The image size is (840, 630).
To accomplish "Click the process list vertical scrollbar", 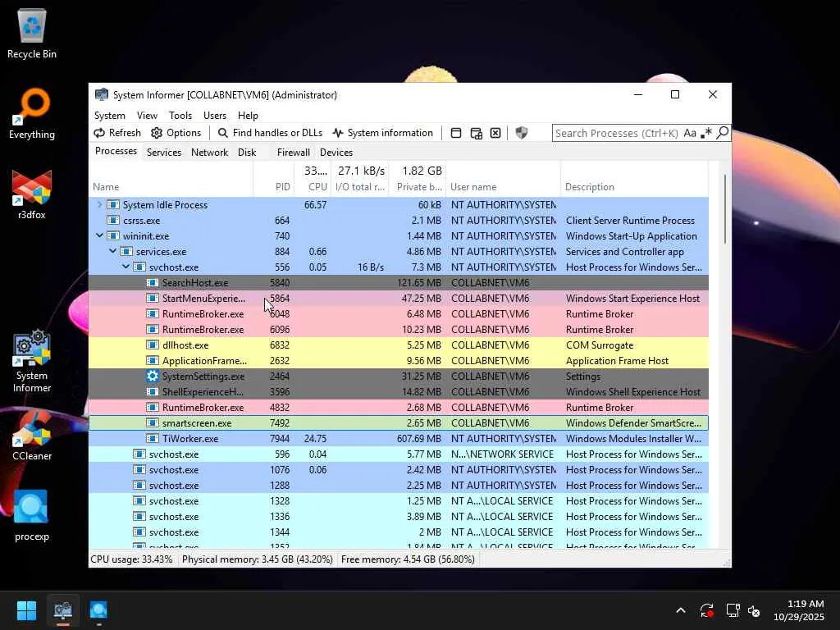I will 725,209.
